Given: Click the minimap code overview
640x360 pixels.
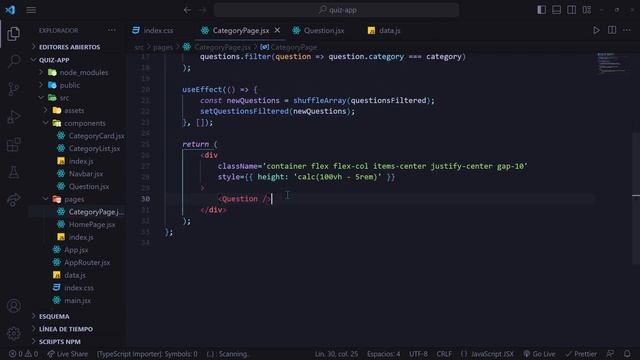Looking at the screenshot, I should pos(611,63).
